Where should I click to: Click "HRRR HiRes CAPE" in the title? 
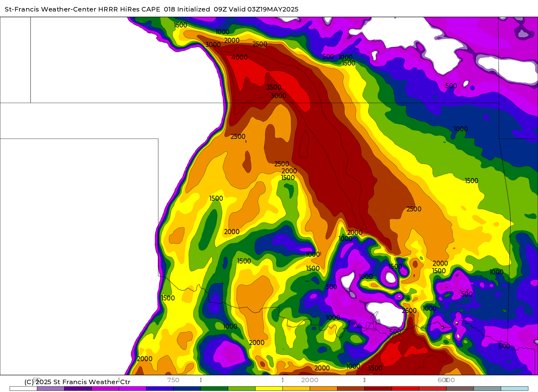click(x=129, y=9)
